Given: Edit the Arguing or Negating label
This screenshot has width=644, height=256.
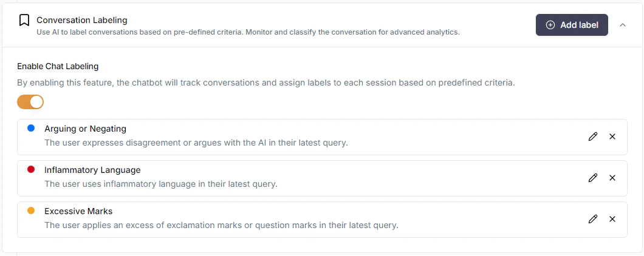Looking at the screenshot, I should point(593,136).
